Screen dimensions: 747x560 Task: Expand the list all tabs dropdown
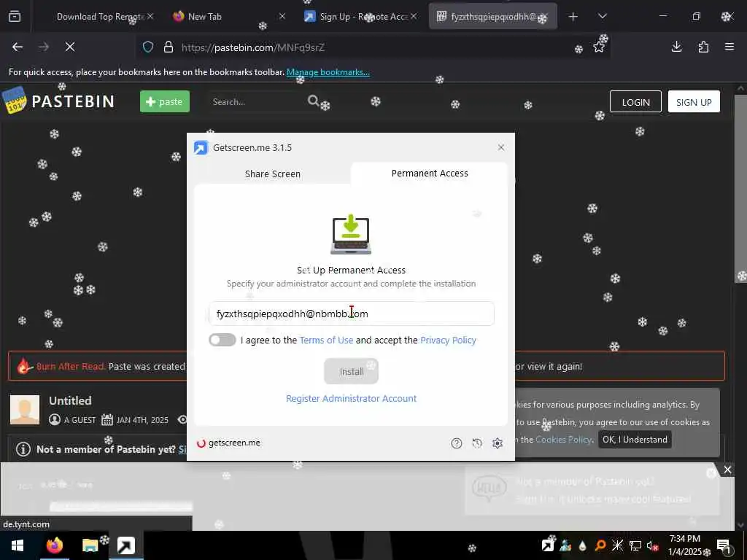tap(602, 16)
